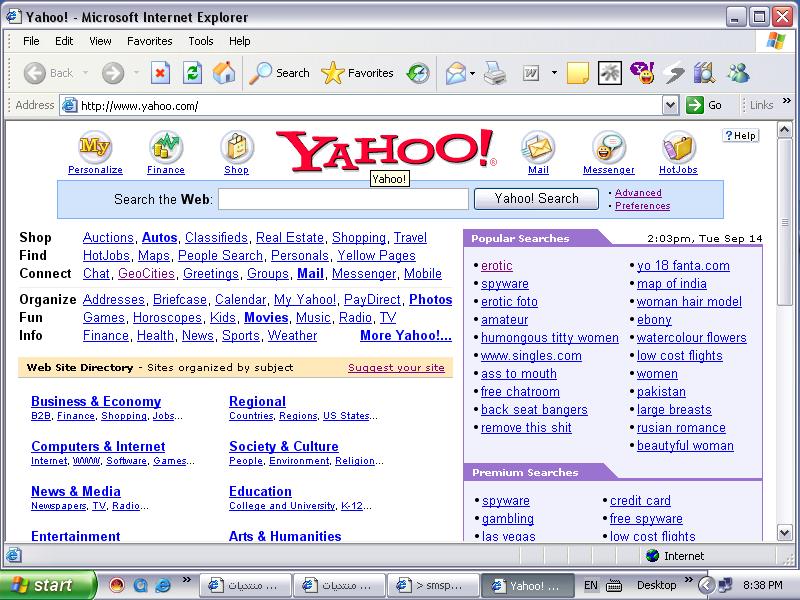Click the vertical scrollbar up arrow
This screenshot has width=800, height=600.
click(784, 130)
